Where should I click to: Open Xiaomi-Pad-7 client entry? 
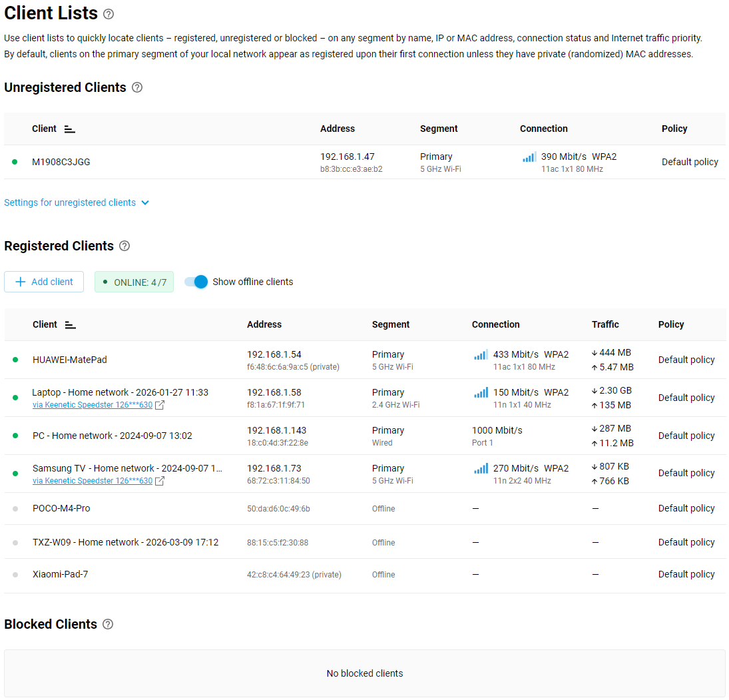61,574
